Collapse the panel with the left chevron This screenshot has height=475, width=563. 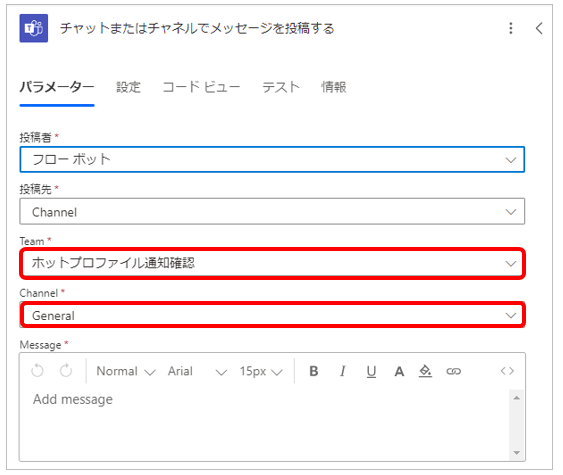[539, 28]
